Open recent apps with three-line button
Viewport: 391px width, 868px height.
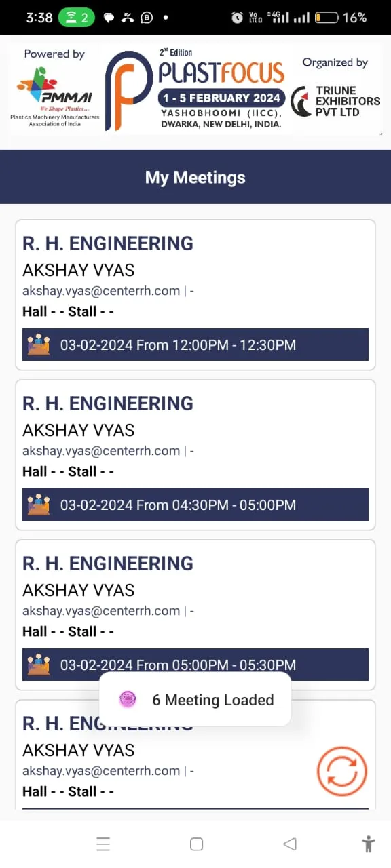point(103,844)
